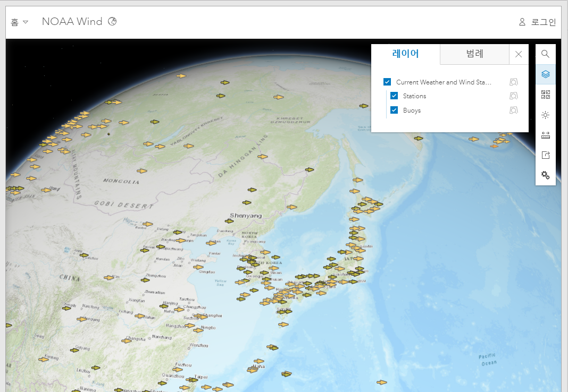This screenshot has width=568, height=392.
Task: Switch to the 범례 tab
Action: coord(474,54)
